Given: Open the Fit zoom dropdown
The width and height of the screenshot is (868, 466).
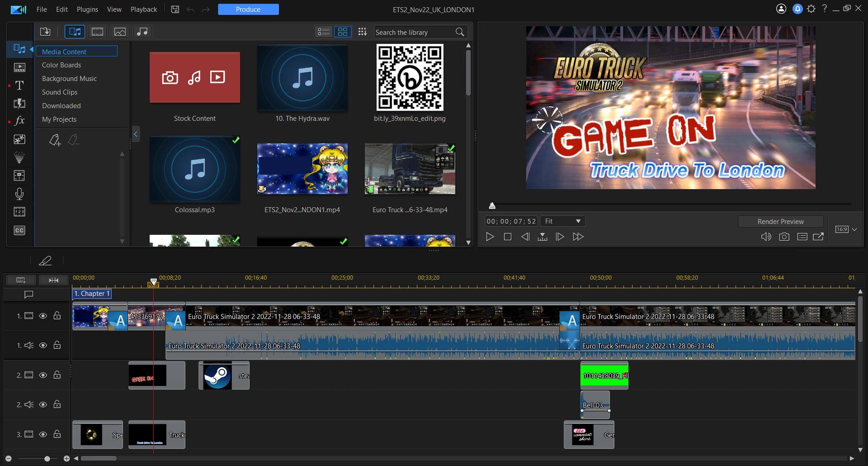Looking at the screenshot, I should 563,221.
